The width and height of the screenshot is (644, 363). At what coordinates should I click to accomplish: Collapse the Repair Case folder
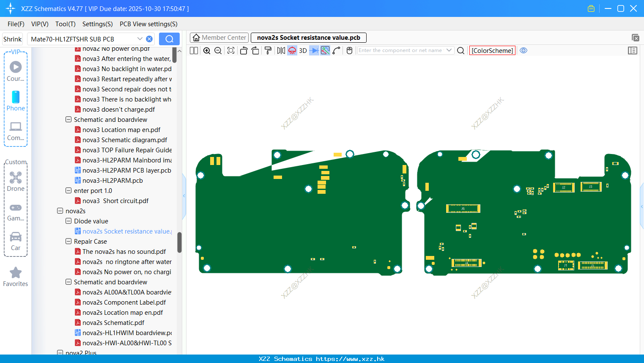click(69, 241)
